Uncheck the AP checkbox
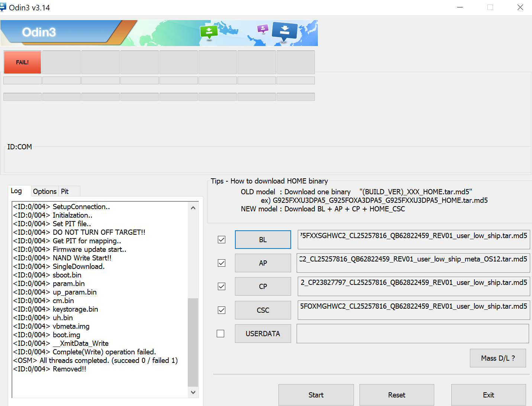532x406 pixels. 222,263
